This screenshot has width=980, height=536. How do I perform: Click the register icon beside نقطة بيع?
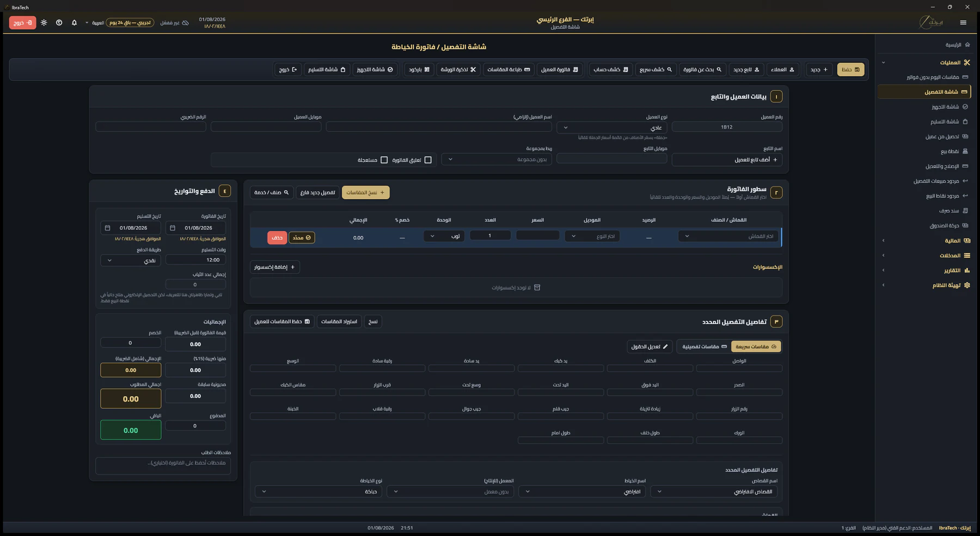965,151
